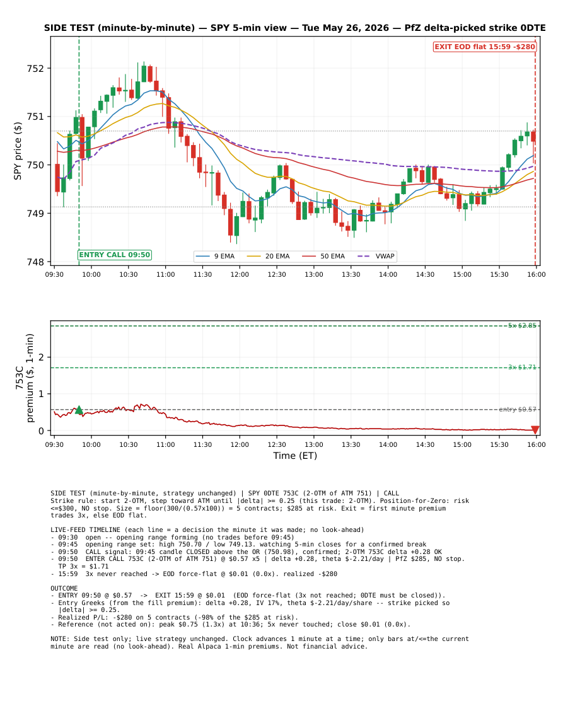Image resolution: width=563 pixels, height=728 pixels.
Task: Click the LIVE-FEED TIMELINE heading
Action: [207, 529]
